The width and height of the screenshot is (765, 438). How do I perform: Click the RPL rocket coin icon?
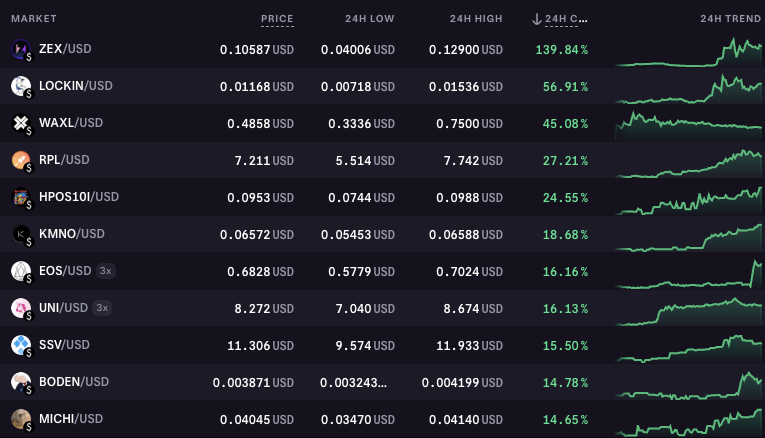pos(21,160)
